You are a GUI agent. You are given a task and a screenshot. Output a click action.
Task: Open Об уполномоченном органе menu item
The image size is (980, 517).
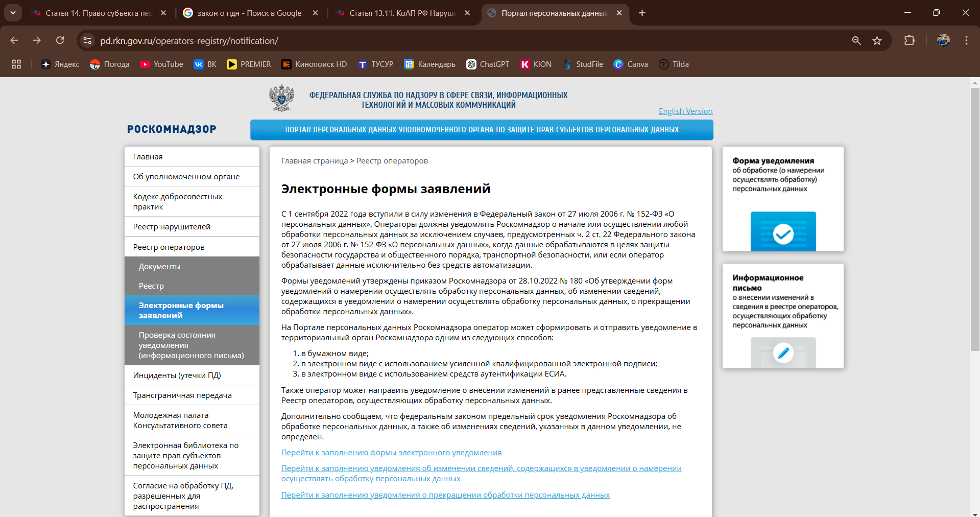point(192,177)
